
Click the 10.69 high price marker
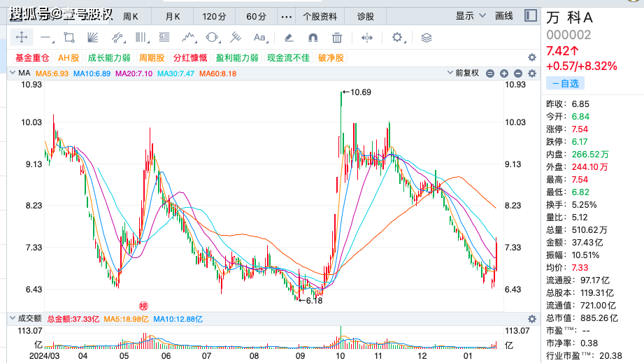(357, 92)
